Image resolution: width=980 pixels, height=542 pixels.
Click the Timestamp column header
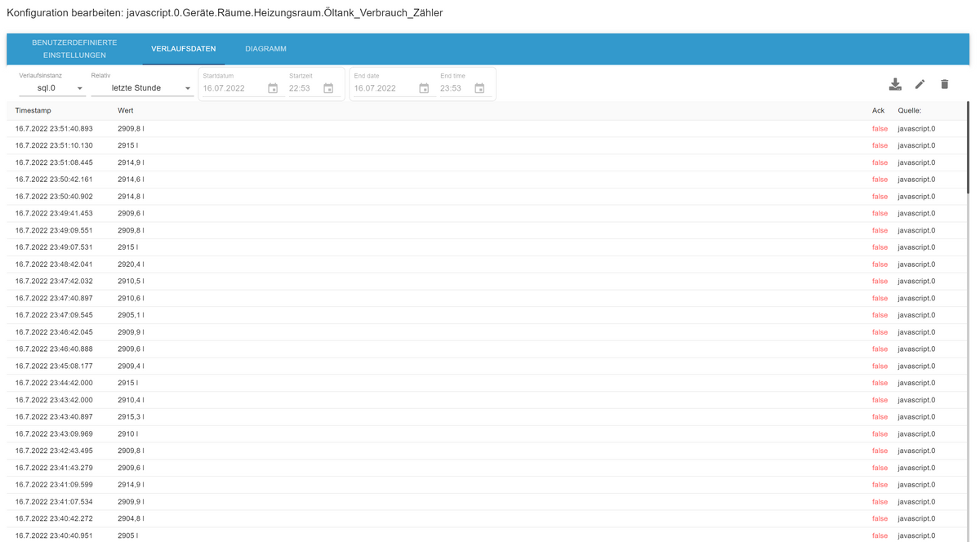pos(33,110)
